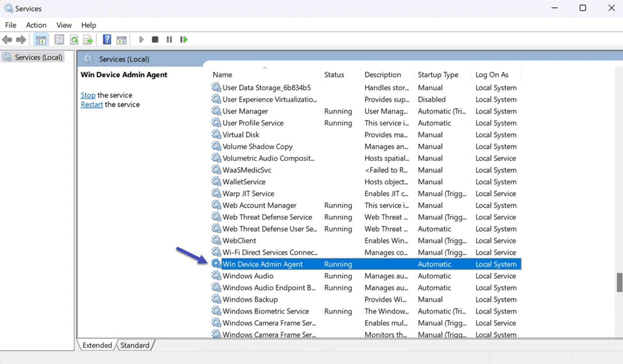Restart the service using the restart icon
This screenshot has width=623, height=364.
184,39
